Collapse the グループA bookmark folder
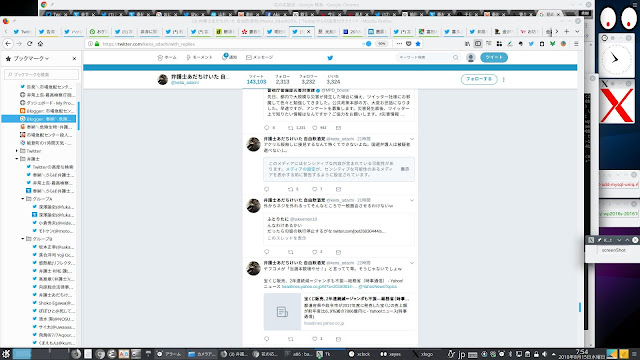 (x=23, y=199)
